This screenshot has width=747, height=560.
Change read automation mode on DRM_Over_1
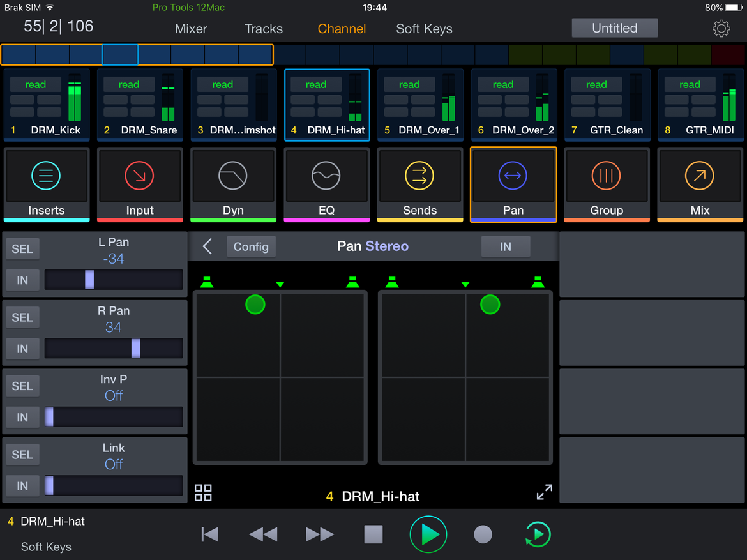pyautogui.click(x=409, y=85)
